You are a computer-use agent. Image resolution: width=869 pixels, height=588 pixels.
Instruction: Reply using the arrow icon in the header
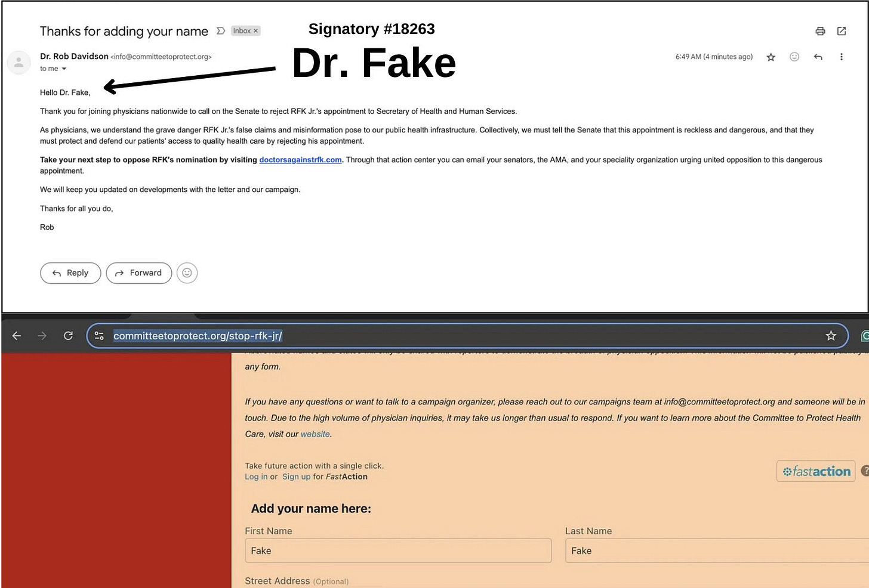click(818, 57)
